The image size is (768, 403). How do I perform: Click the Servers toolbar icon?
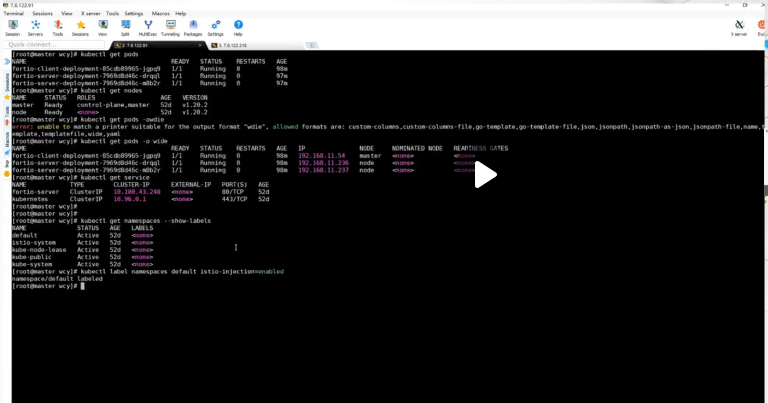click(x=35, y=28)
